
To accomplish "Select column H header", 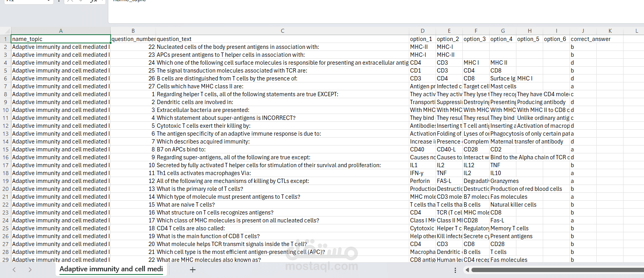I will [530, 31].
